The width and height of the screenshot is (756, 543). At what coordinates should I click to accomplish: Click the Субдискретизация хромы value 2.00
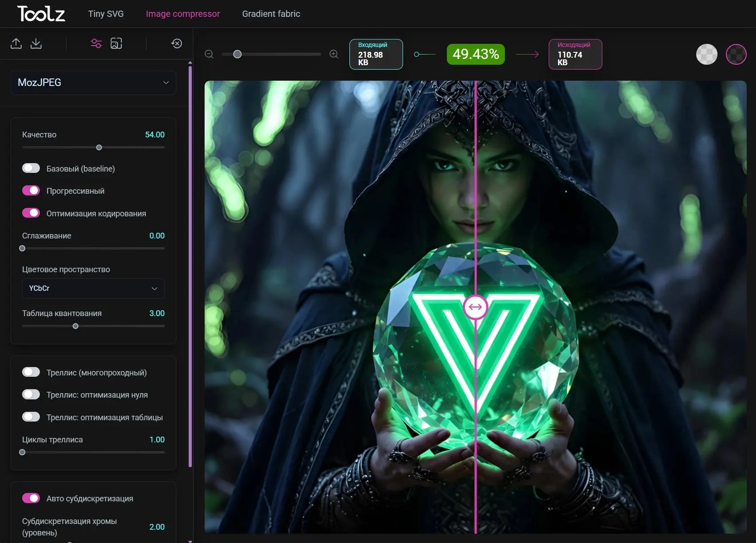coord(157,527)
